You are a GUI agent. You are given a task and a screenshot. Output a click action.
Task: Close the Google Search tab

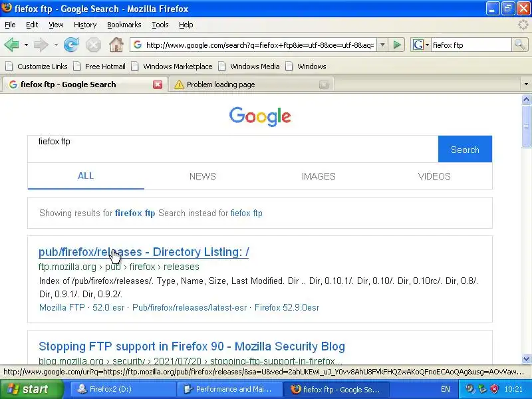pos(158,84)
